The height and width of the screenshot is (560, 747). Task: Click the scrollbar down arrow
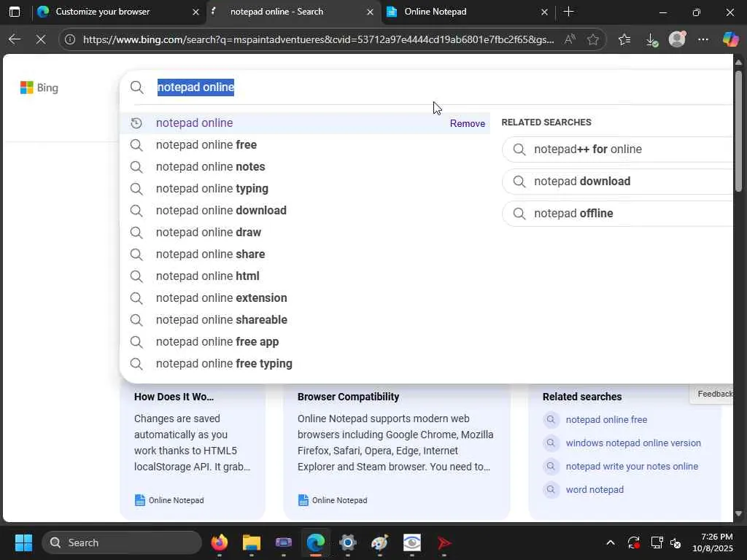coord(738,514)
